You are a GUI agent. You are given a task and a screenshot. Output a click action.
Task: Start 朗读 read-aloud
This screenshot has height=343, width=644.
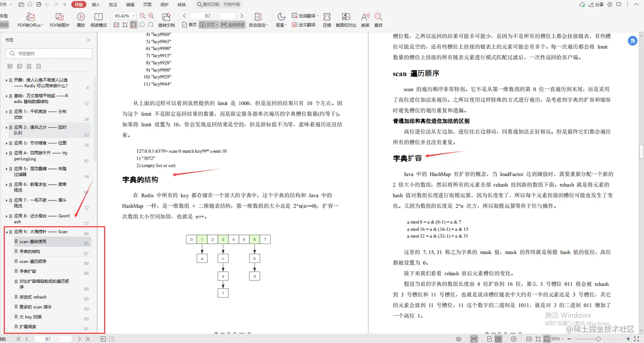(x=365, y=20)
